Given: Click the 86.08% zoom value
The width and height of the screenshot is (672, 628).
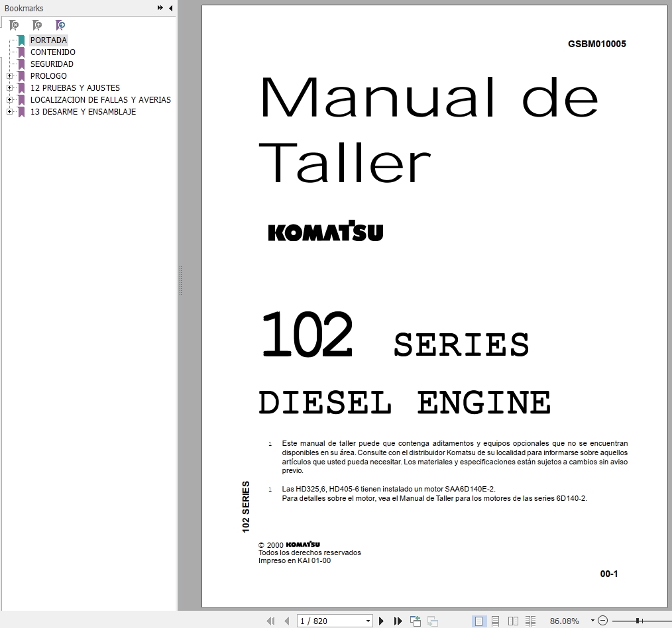Looking at the screenshot, I should click(564, 621).
